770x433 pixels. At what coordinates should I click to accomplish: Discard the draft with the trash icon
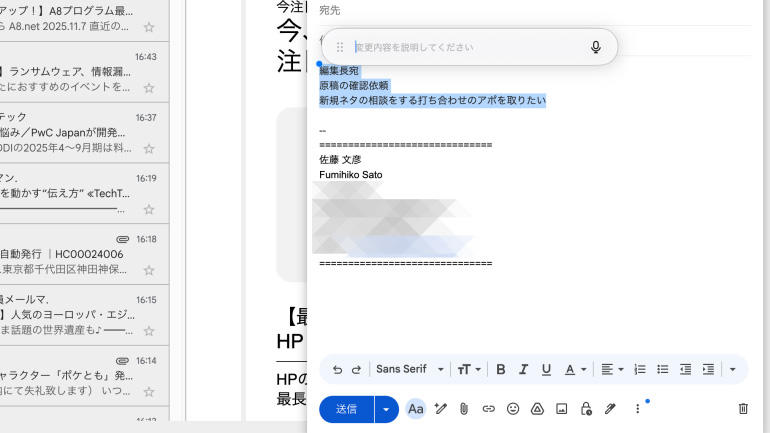tap(743, 409)
